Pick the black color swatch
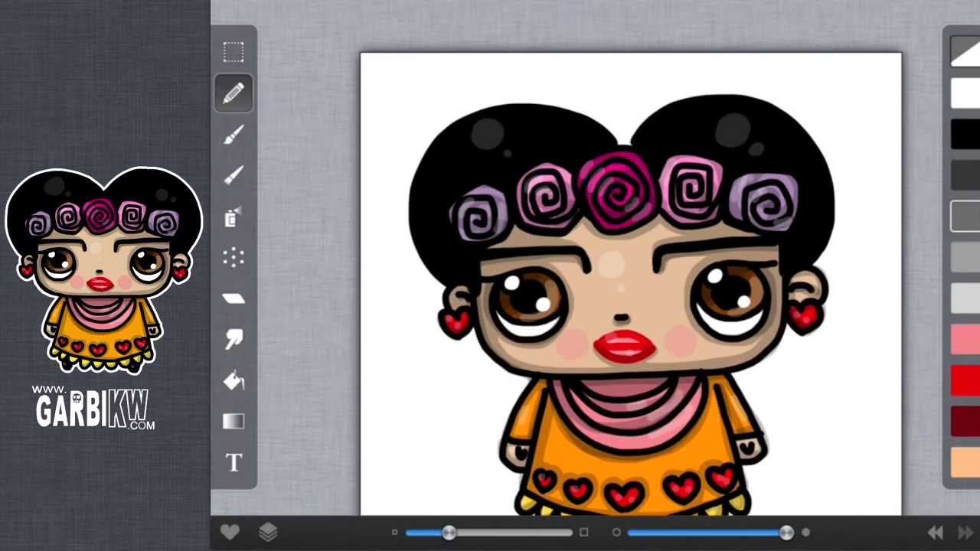Image resolution: width=980 pixels, height=551 pixels. 965,135
